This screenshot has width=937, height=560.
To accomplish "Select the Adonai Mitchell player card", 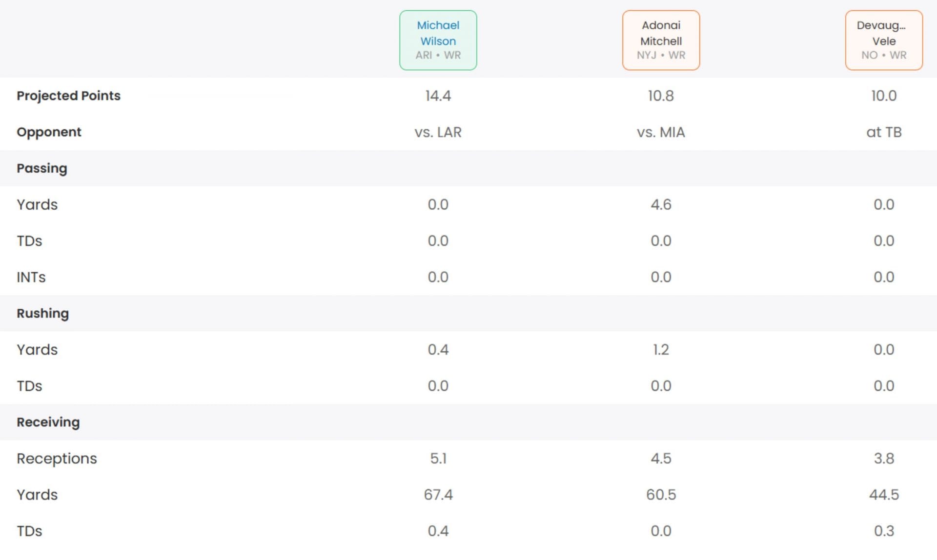I will pos(661,40).
